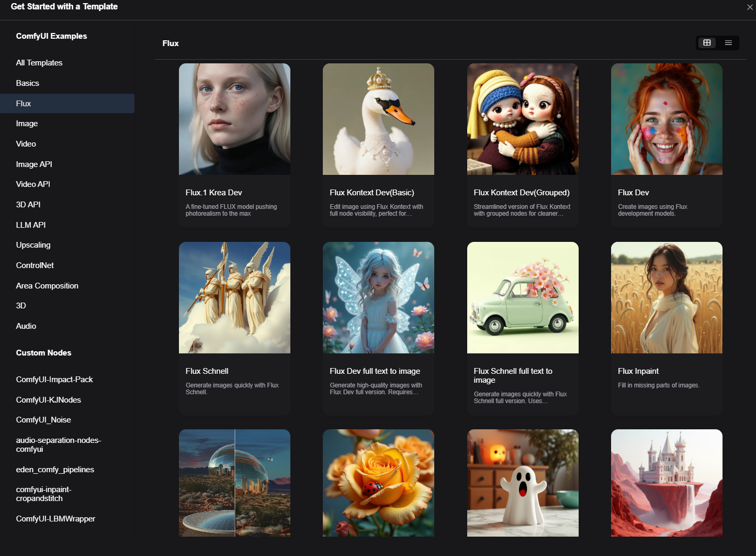This screenshot has height=556, width=756.
Task: Click 'Create images using Flux' description
Action: 652,210
